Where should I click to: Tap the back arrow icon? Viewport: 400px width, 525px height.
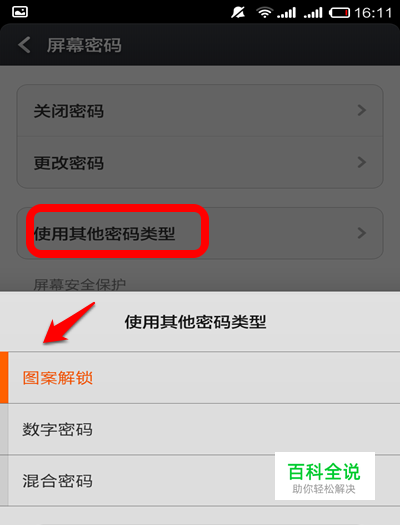click(x=24, y=45)
